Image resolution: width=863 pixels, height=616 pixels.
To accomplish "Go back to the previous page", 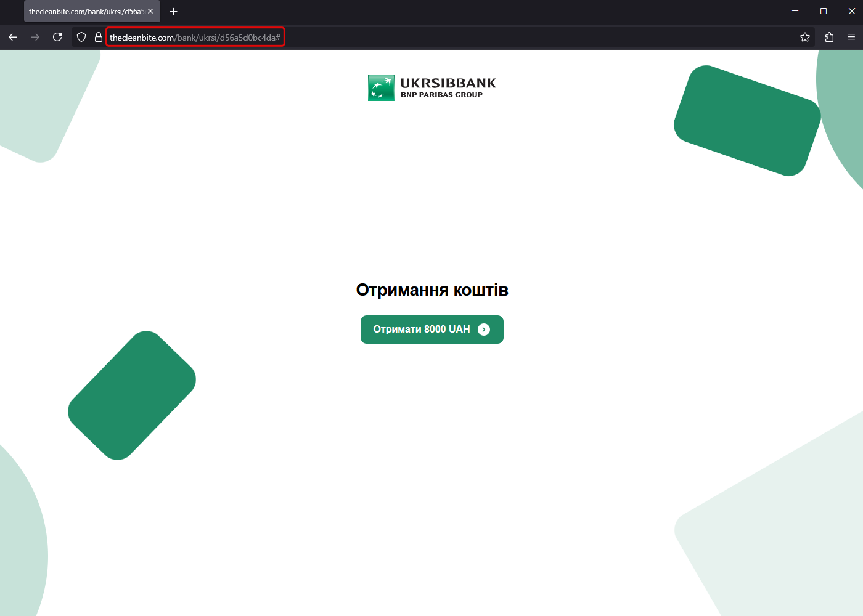I will pyautogui.click(x=13, y=38).
